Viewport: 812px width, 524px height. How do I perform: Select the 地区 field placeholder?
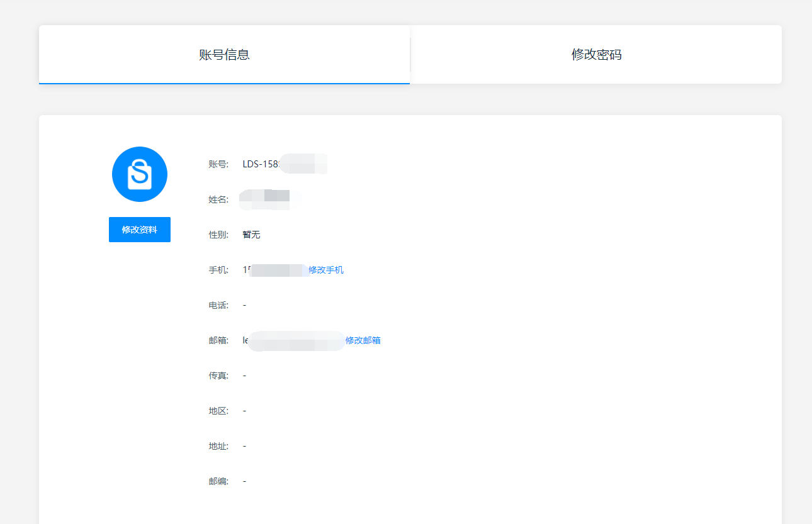click(x=244, y=410)
